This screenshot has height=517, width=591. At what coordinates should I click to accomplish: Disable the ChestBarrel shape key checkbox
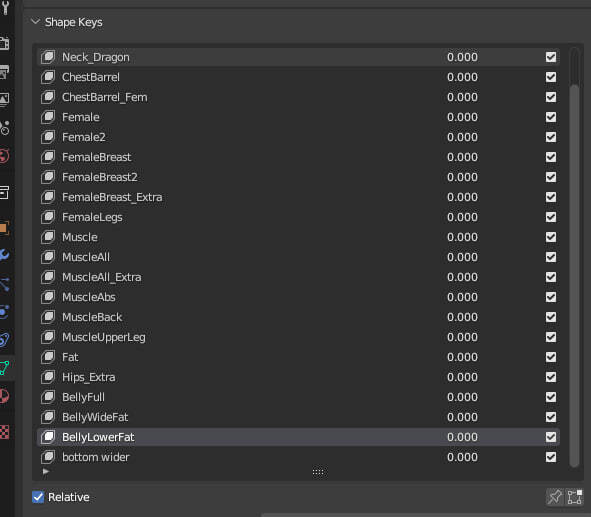[x=551, y=77]
